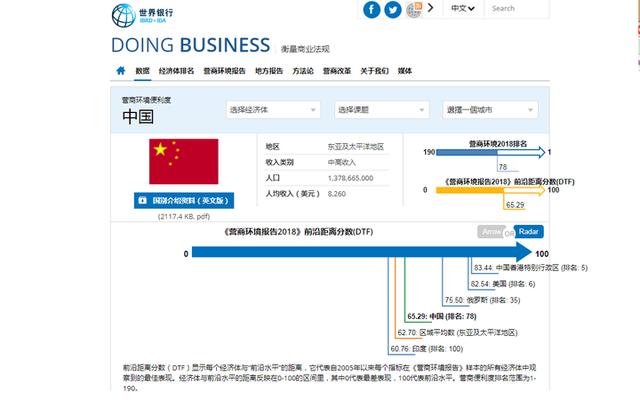Click the RSS share icon
This screenshot has height=400, width=640.
click(x=414, y=9)
